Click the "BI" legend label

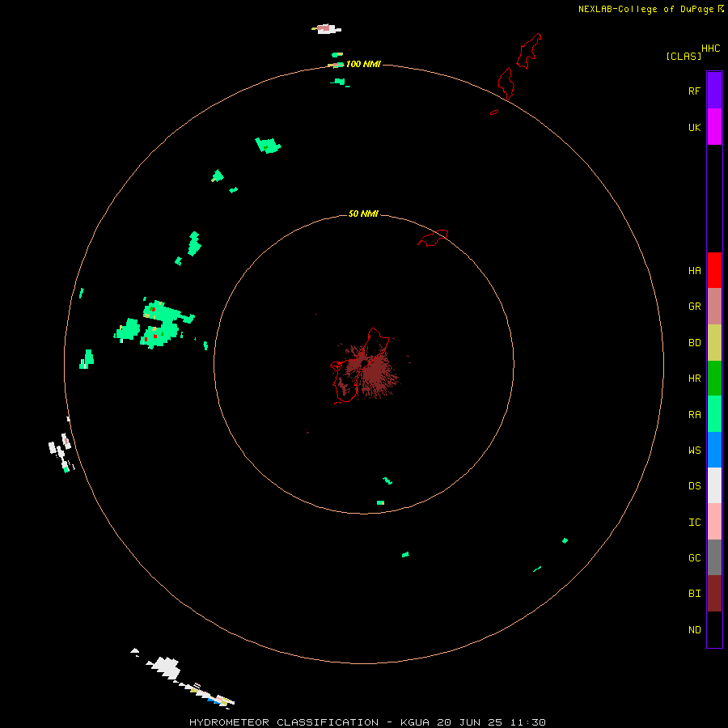tap(694, 594)
